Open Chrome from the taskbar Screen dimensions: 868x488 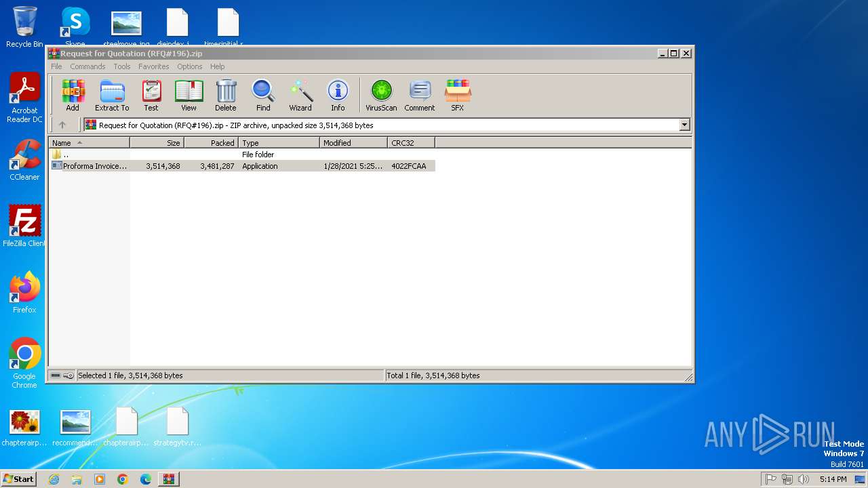(x=122, y=479)
